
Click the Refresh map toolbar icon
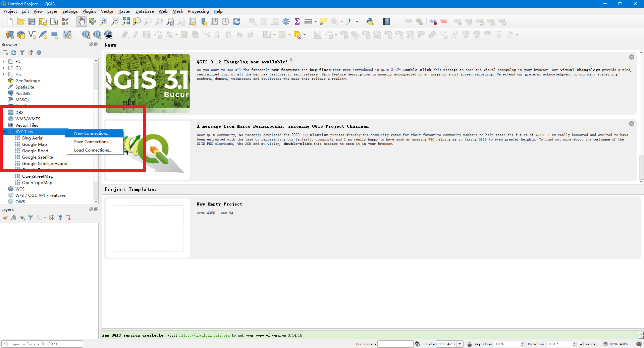coord(236,22)
